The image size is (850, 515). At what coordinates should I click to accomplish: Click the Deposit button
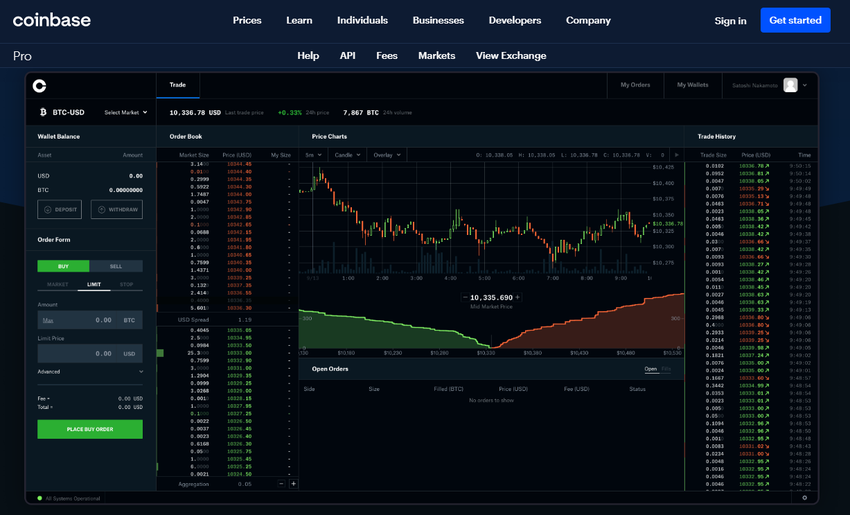pos(60,209)
